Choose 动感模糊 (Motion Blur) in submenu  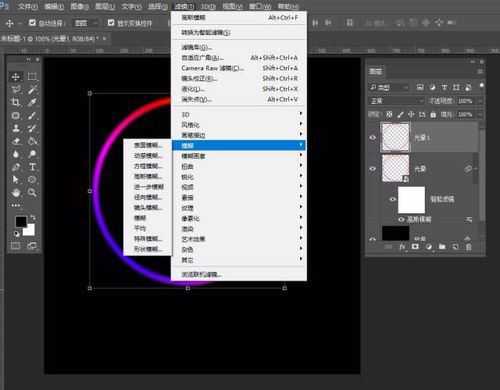click(x=148, y=156)
